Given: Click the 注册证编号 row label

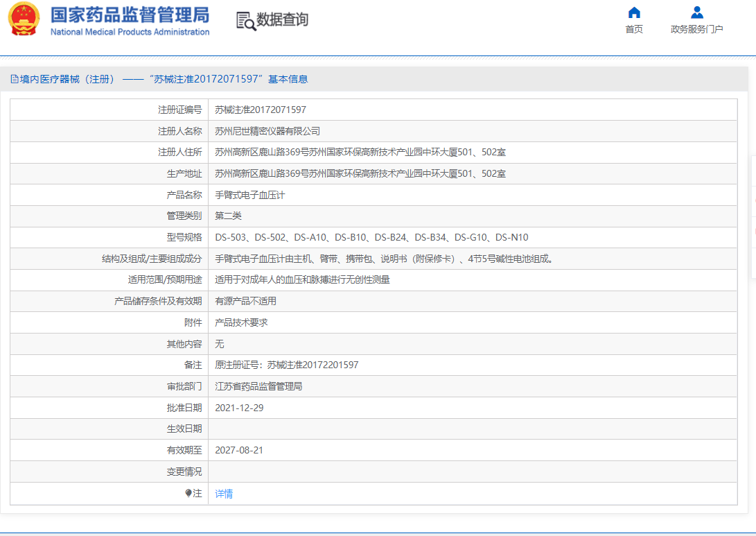Looking at the screenshot, I should (x=180, y=110).
